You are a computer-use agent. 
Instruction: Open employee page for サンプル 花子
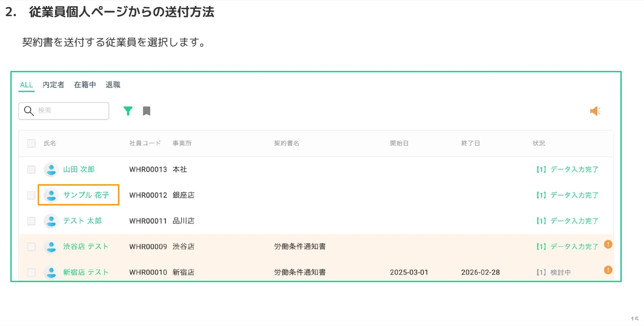tap(86, 195)
